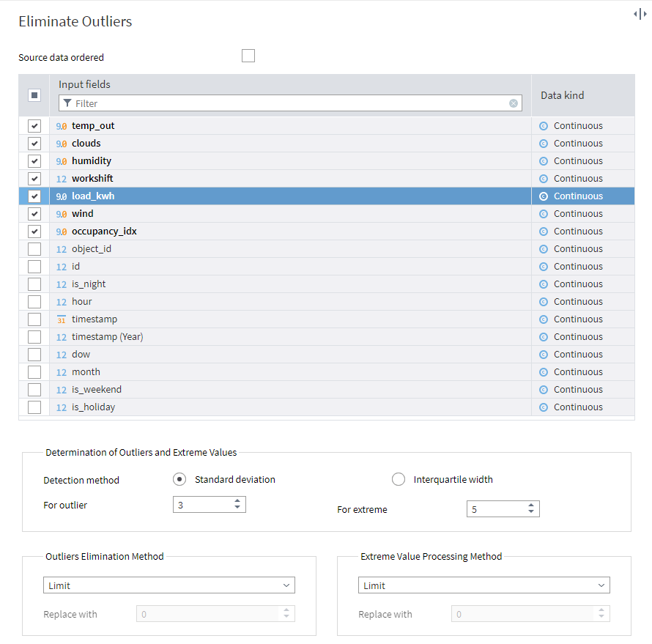Check the is_weekend field checkbox

tap(34, 390)
